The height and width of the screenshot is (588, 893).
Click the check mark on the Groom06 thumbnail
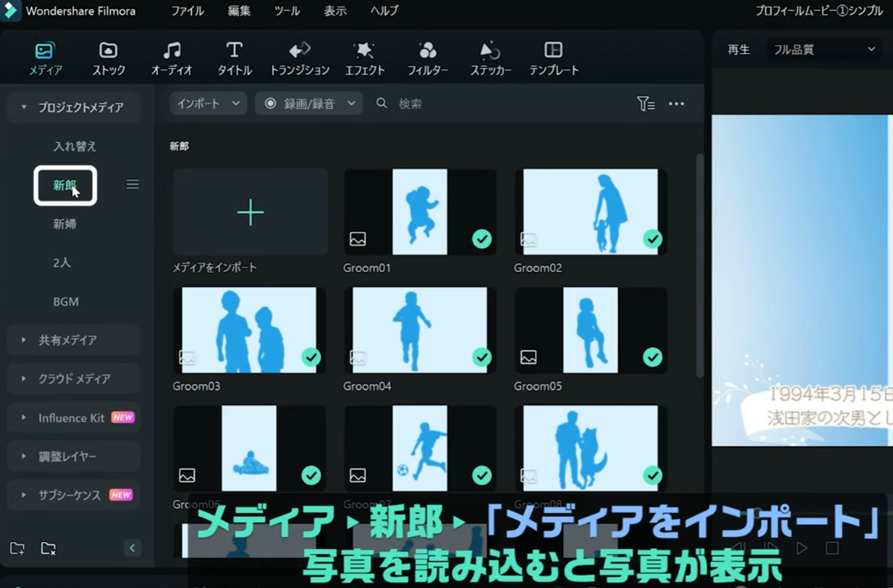click(x=311, y=476)
